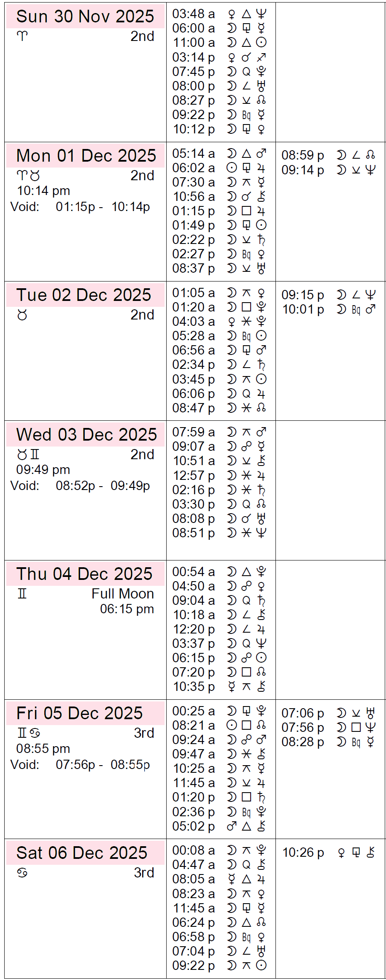
Task: Select the Sat 06 Dec 2025 header
Action: 82,853
